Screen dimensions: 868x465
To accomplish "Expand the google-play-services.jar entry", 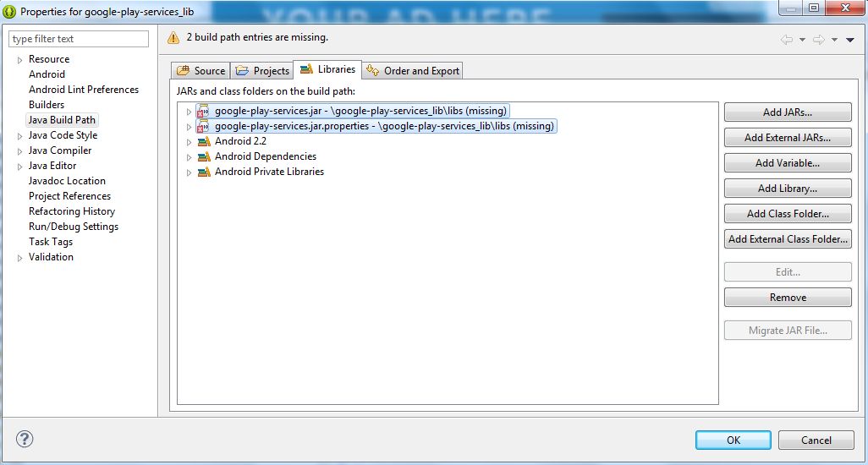I will [189, 112].
